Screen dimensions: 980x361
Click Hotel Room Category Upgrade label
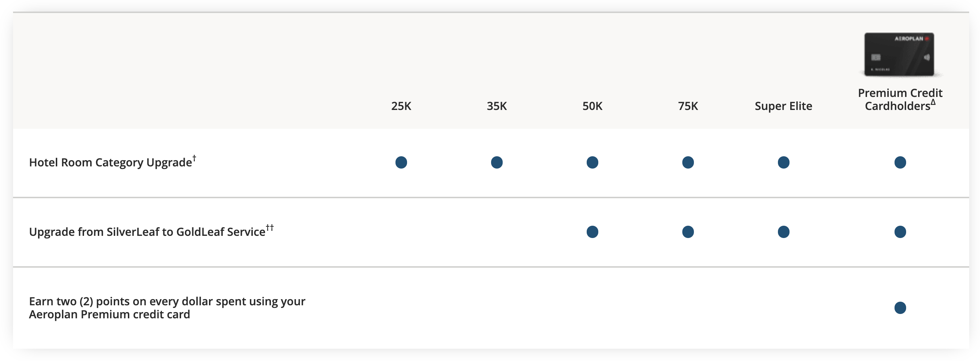pyautogui.click(x=110, y=163)
